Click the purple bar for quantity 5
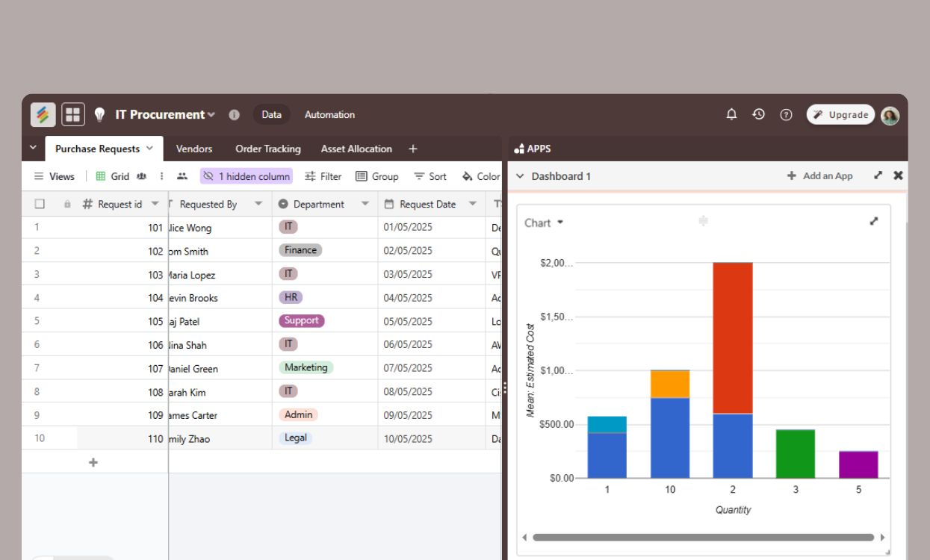Viewport: 930px width, 560px height. pos(858,464)
